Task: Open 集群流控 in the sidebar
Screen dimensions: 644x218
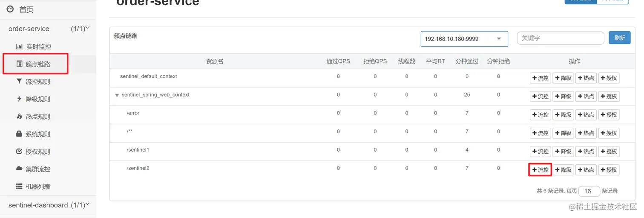Action: coord(38,169)
